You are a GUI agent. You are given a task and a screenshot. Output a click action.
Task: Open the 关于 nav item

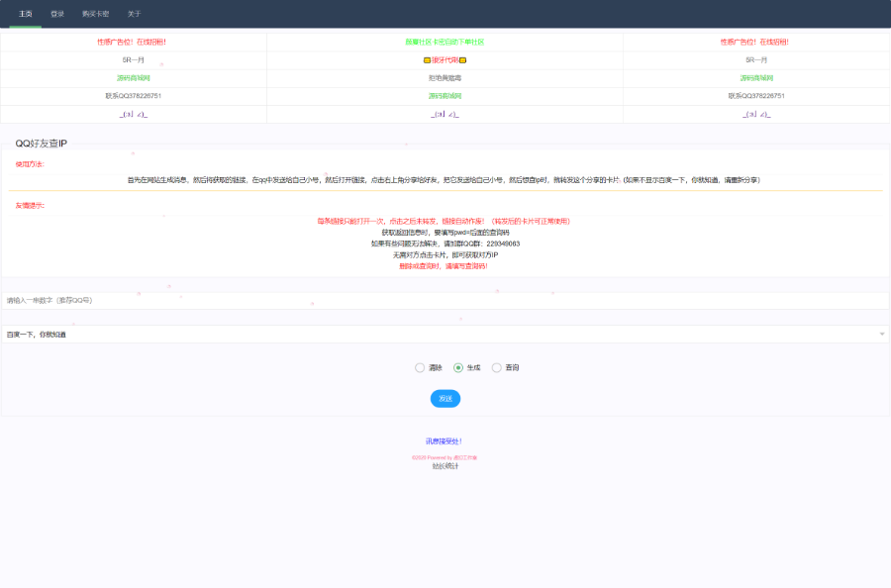[x=134, y=14]
